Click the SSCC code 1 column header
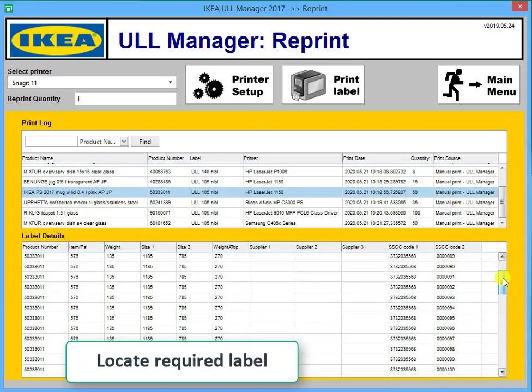This screenshot has width=532, height=392. coord(411,247)
